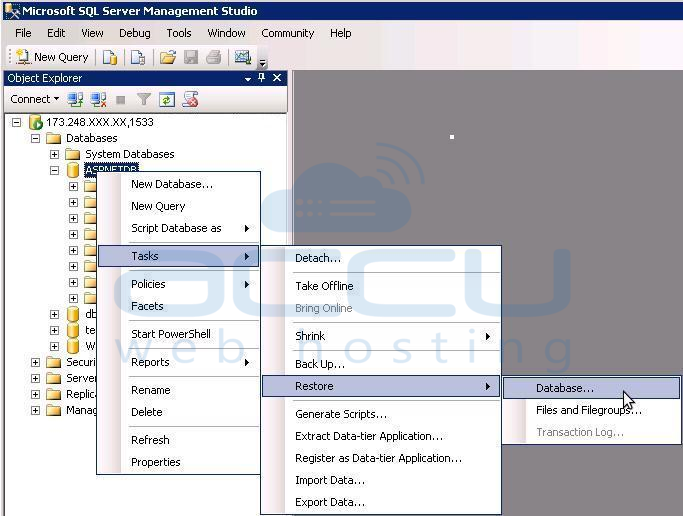
Task: Open the Reports submenu
Action: click(178, 362)
